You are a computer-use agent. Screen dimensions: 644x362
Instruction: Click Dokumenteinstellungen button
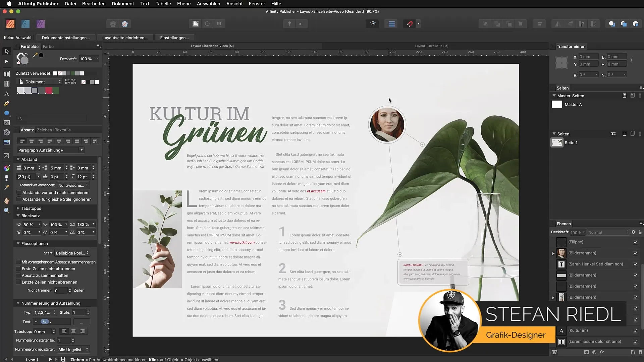(x=66, y=38)
